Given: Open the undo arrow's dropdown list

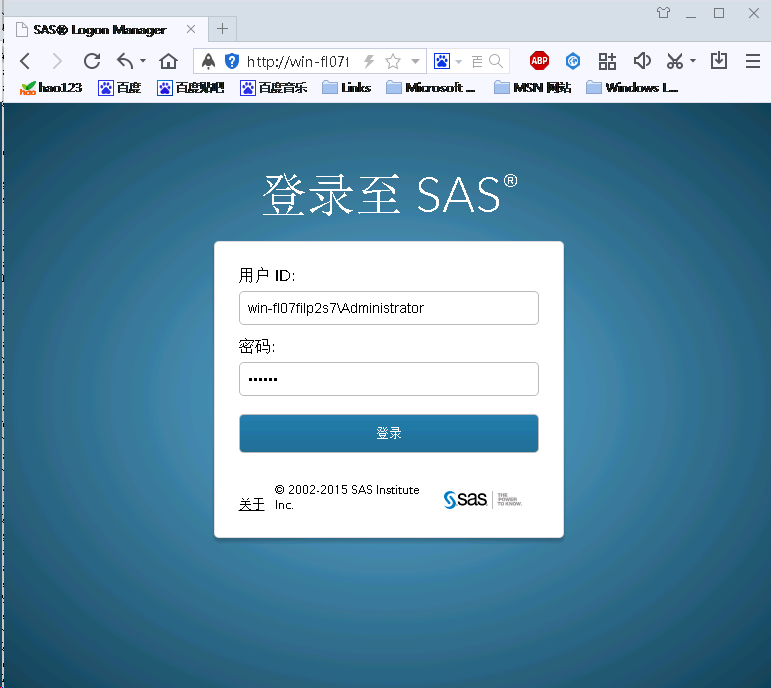Looking at the screenshot, I should (x=143, y=61).
